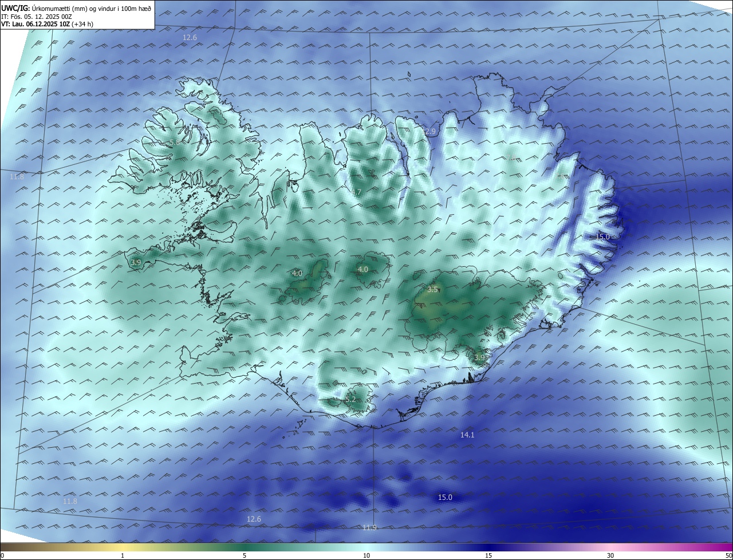
Task: Click the 50 tick on the color scale
Action: click(728, 555)
